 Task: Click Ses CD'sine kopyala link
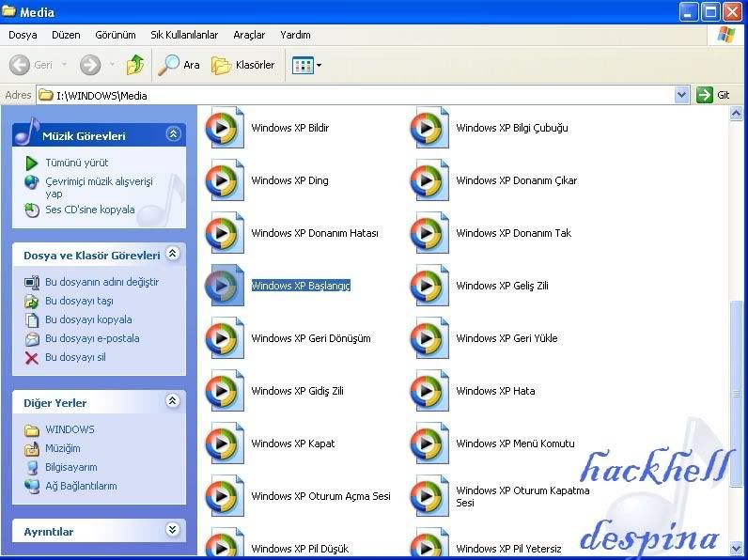[x=89, y=210]
